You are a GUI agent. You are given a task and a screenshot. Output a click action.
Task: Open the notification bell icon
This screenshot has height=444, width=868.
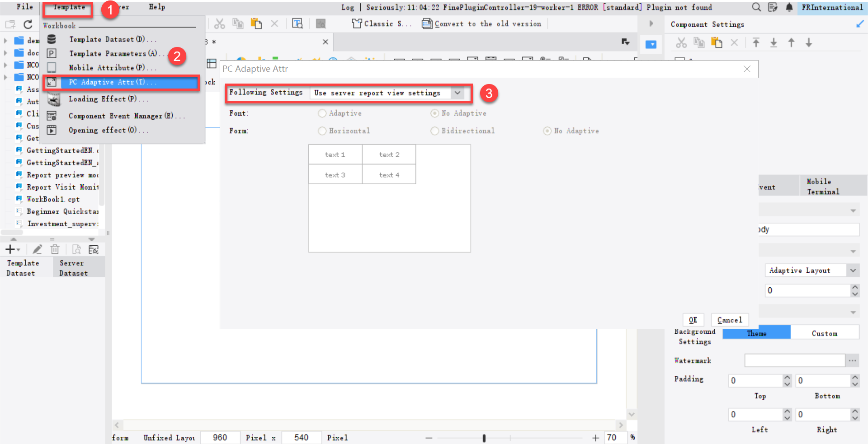(789, 7)
